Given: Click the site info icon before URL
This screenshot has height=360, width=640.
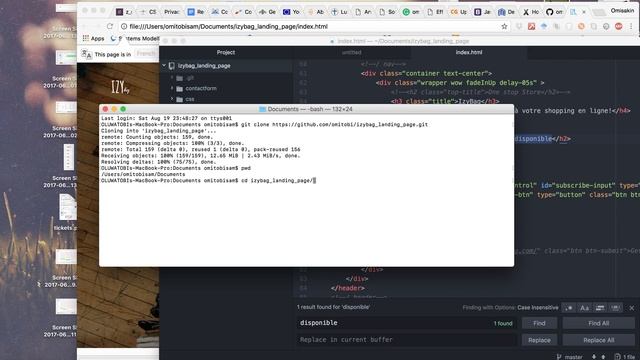Looking at the screenshot, I should point(124,26).
